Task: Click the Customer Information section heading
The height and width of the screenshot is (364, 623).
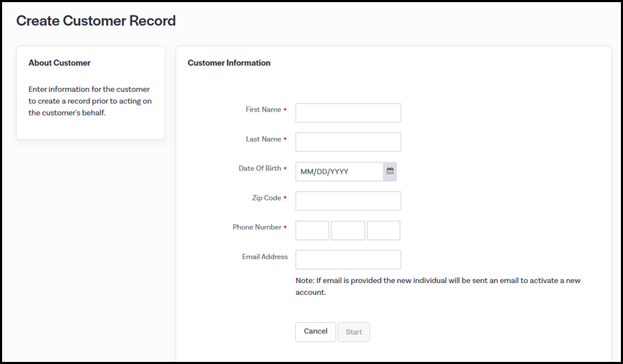Action: [x=229, y=63]
